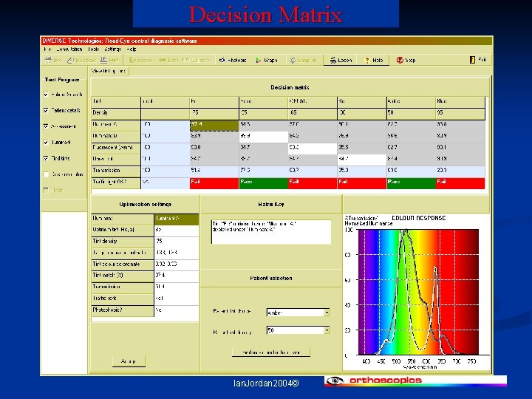The width and height of the screenshot is (532, 399).
Task: Select the View tint options tab
Action: click(x=109, y=71)
